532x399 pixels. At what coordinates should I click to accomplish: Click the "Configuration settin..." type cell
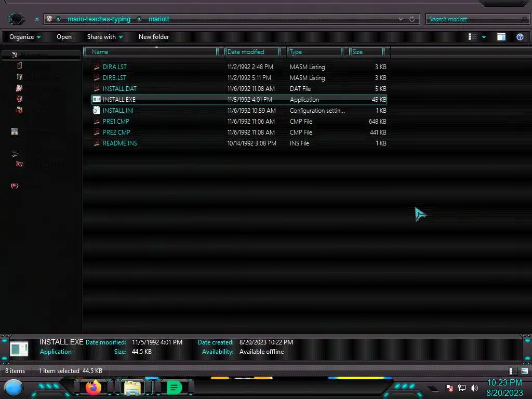[x=317, y=110]
